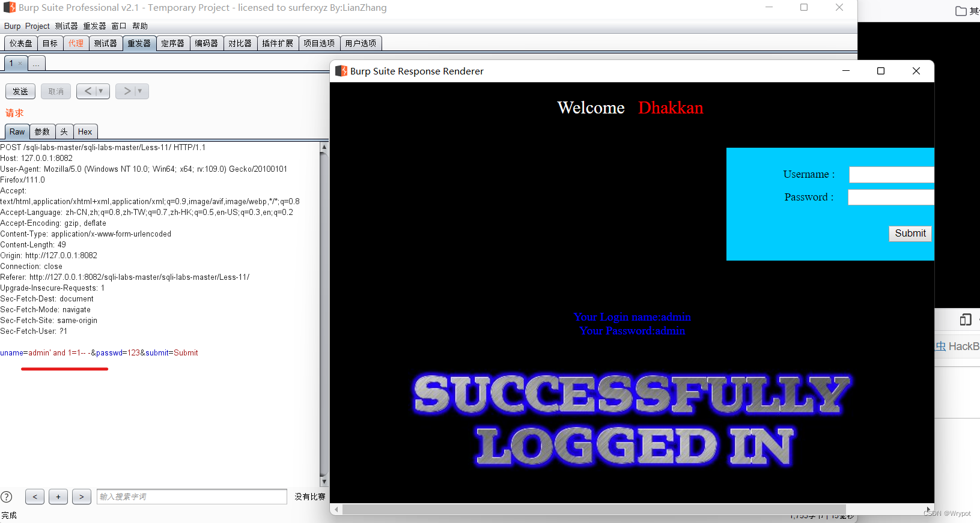Expand the back history dropdown arrow
This screenshot has height=523, width=980.
102,91
